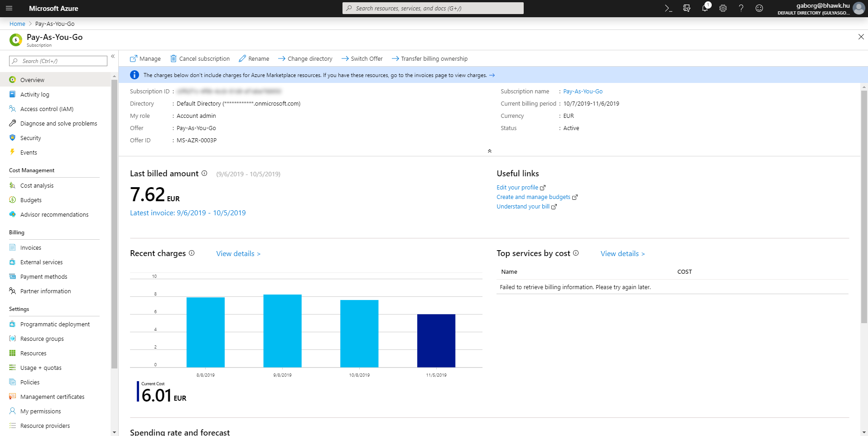The width and height of the screenshot is (868, 436).
Task: Click the Invoices icon
Action: 12,247
